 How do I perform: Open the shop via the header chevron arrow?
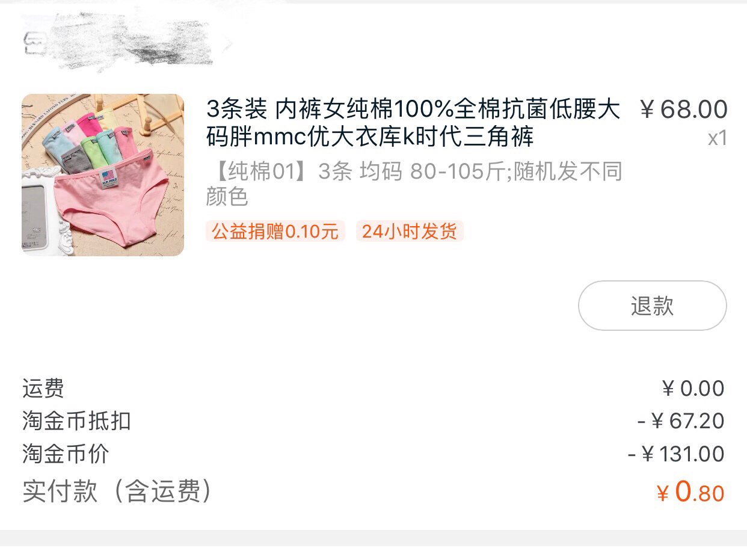[x=228, y=43]
